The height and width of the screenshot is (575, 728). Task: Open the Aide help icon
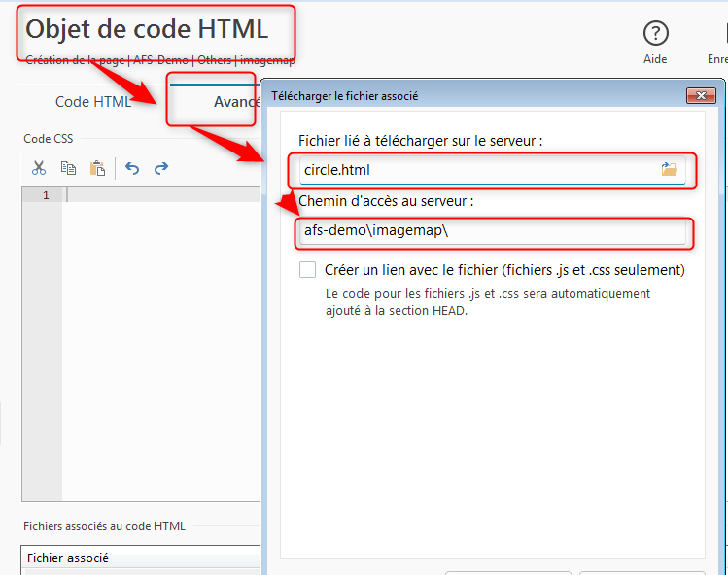[656, 34]
